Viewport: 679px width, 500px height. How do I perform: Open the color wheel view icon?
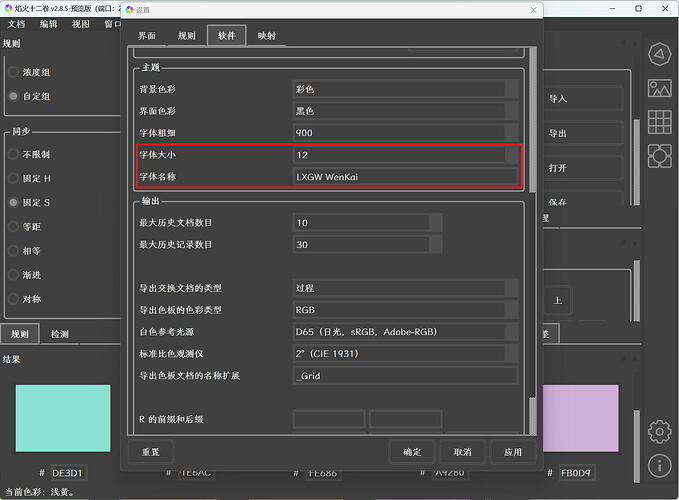click(x=659, y=54)
